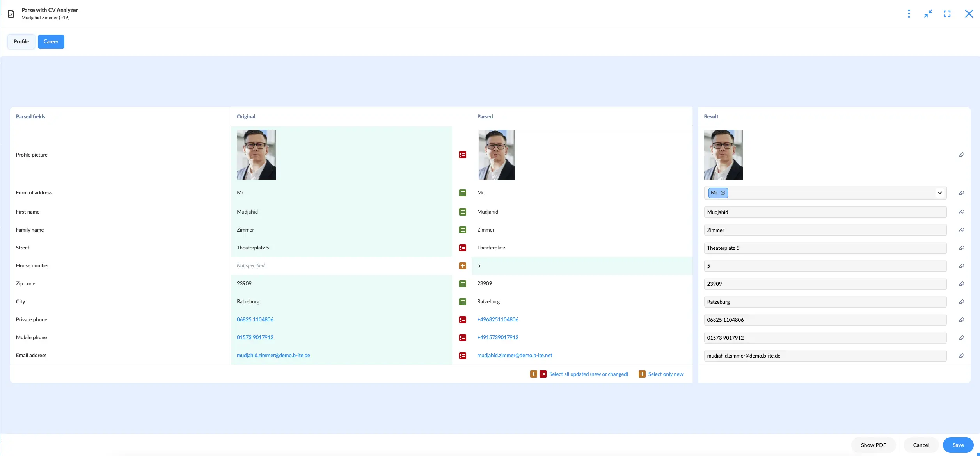Click the parsed profile picture thumbnail
The height and width of the screenshot is (456, 980).
(x=496, y=155)
